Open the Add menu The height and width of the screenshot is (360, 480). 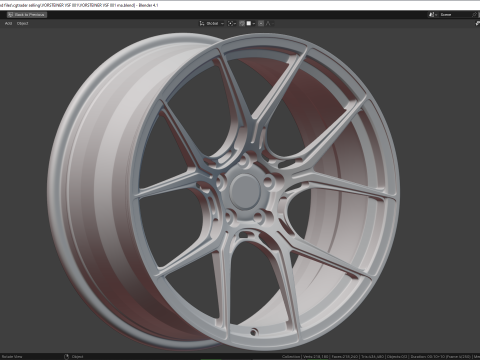[x=9, y=23]
